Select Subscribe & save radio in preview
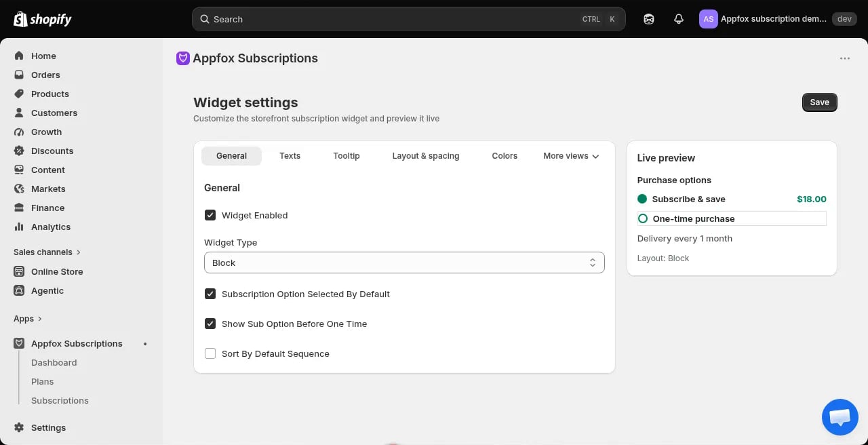The height and width of the screenshot is (445, 868). [642, 199]
